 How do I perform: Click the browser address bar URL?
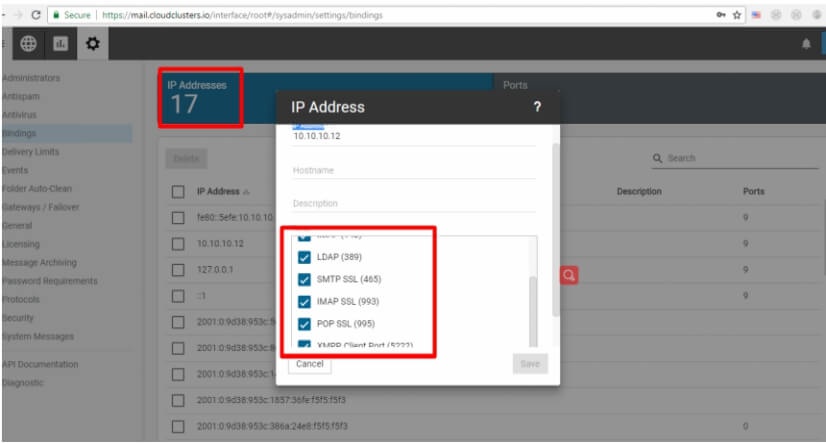coord(242,15)
